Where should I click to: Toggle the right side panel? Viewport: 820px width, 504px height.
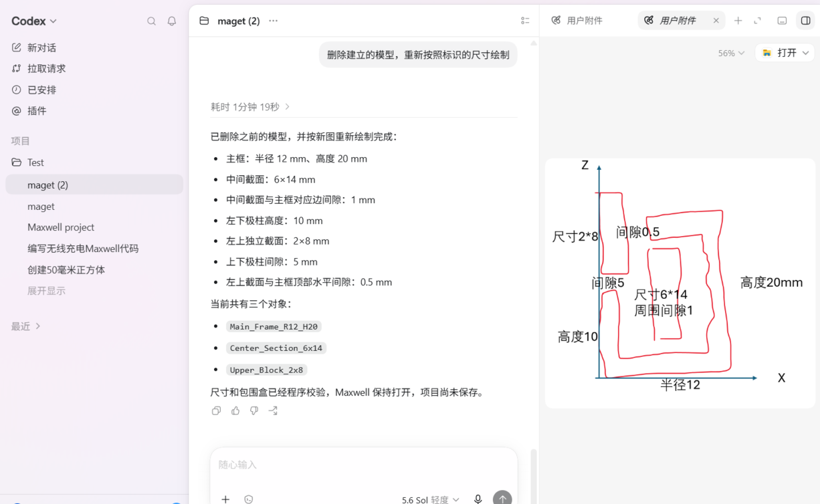coord(806,21)
